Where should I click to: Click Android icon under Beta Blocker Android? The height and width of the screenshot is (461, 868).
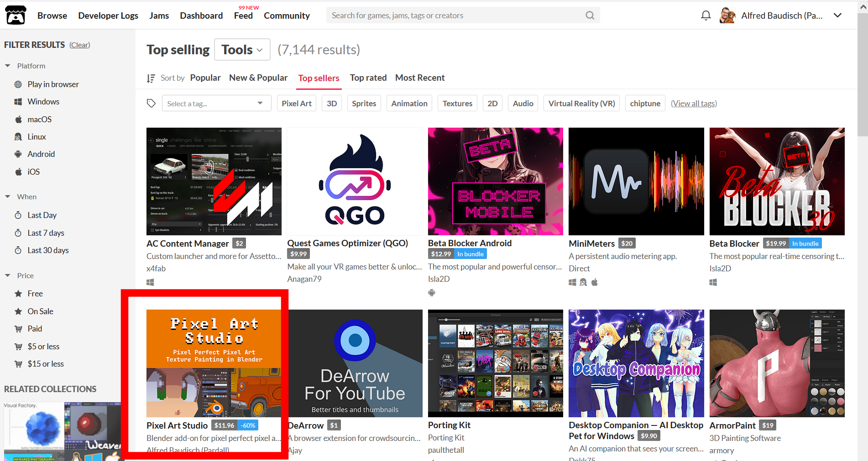coord(432,293)
